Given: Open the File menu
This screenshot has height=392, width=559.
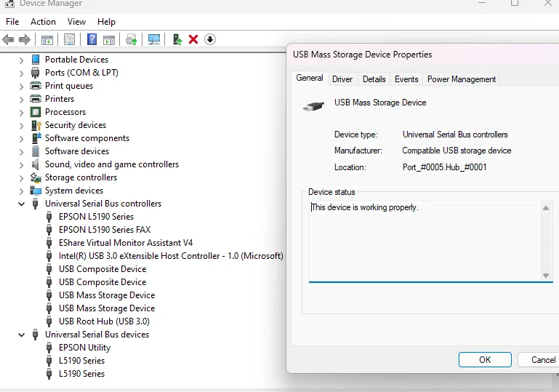Looking at the screenshot, I should [12, 22].
